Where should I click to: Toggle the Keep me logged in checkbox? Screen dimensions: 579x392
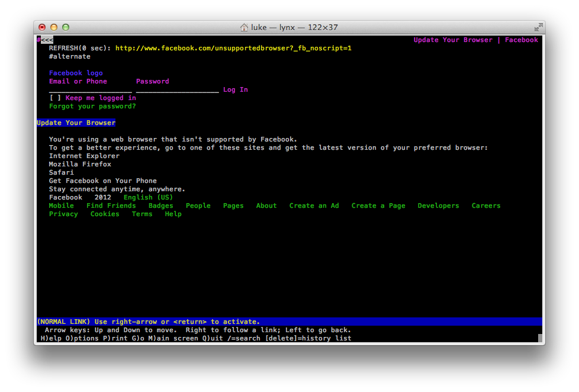[55, 98]
